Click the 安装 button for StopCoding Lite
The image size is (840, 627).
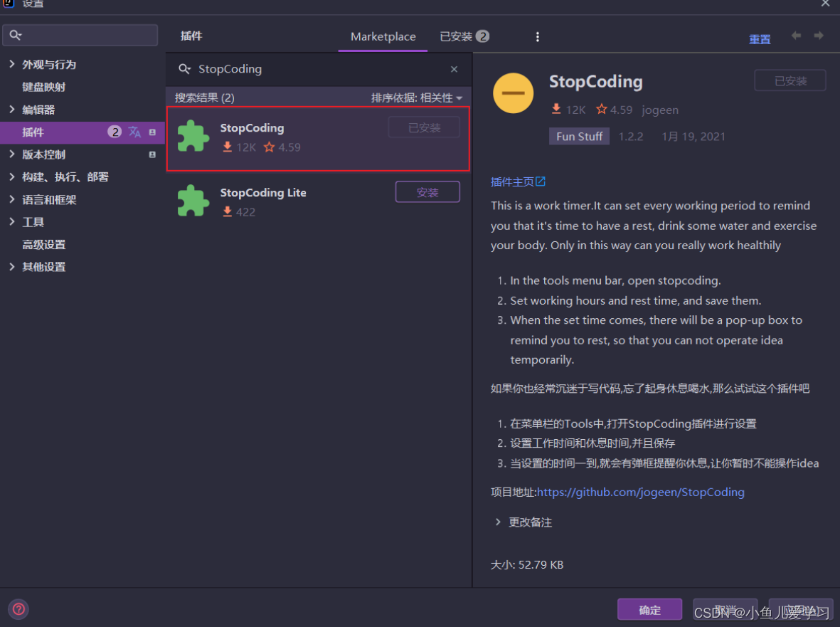[427, 192]
